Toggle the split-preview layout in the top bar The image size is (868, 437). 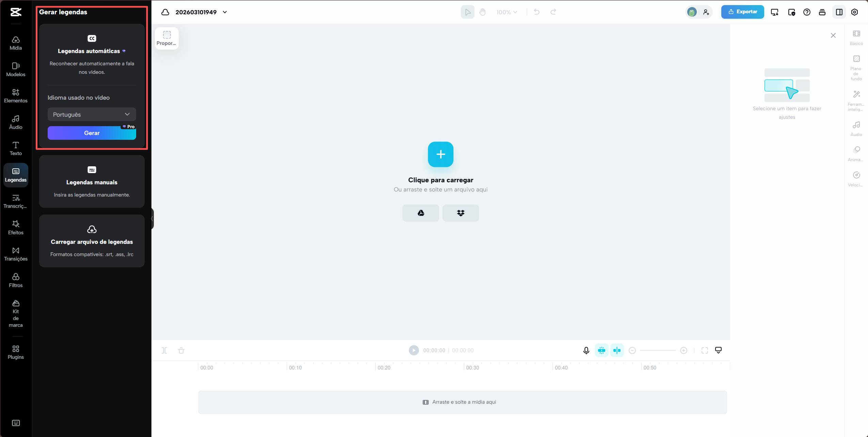point(839,12)
